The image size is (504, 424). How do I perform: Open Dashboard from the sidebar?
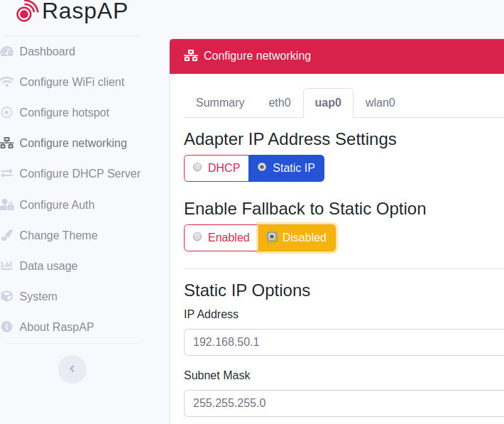click(x=48, y=51)
